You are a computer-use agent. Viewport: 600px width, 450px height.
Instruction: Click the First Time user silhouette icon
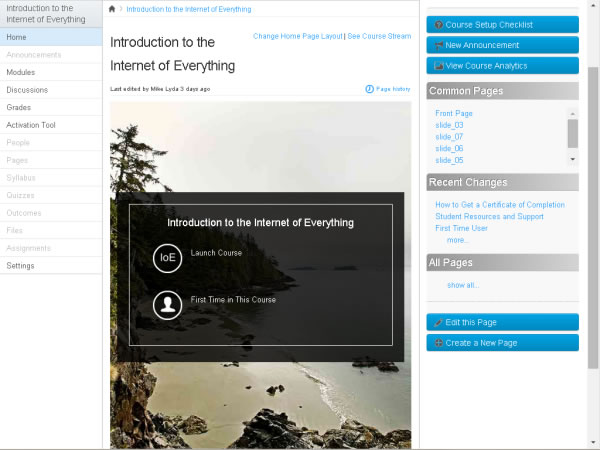[167, 305]
